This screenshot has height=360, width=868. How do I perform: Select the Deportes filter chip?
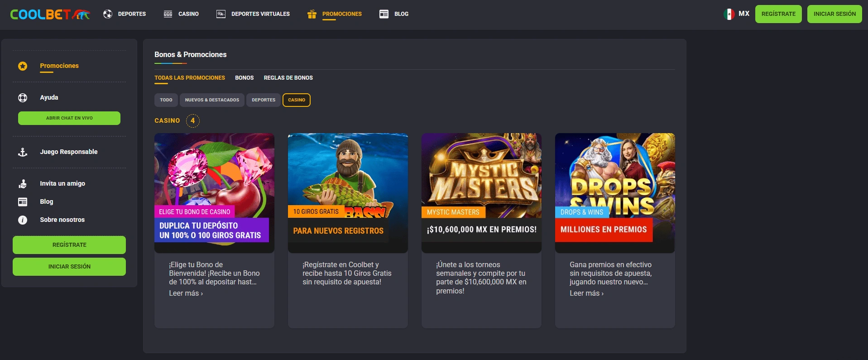[x=264, y=100]
